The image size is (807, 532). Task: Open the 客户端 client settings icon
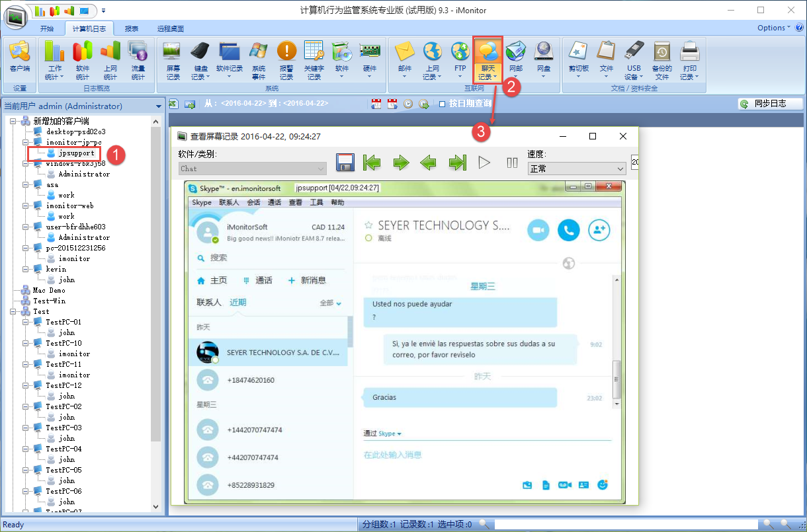20,60
